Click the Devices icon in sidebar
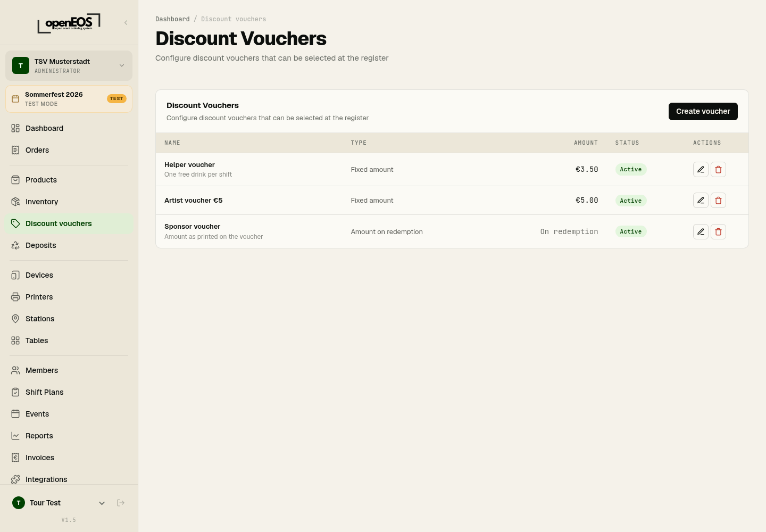This screenshot has height=532, width=766. click(15, 275)
